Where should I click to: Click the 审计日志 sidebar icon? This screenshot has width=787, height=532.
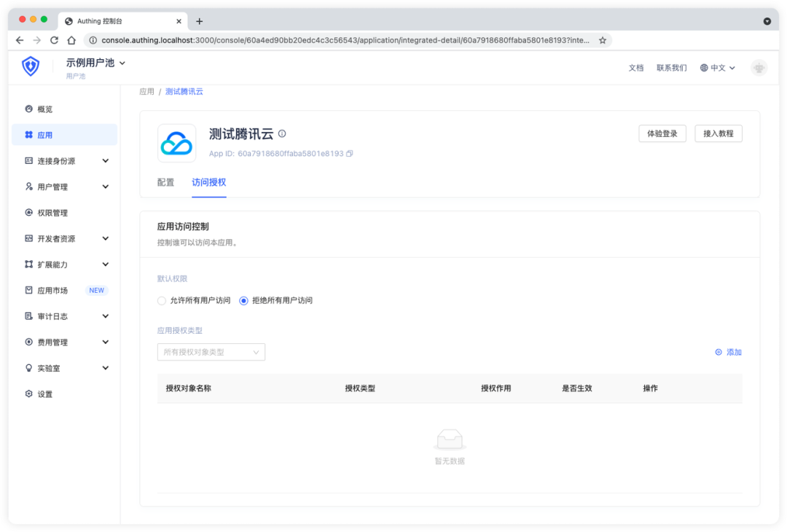(x=28, y=316)
